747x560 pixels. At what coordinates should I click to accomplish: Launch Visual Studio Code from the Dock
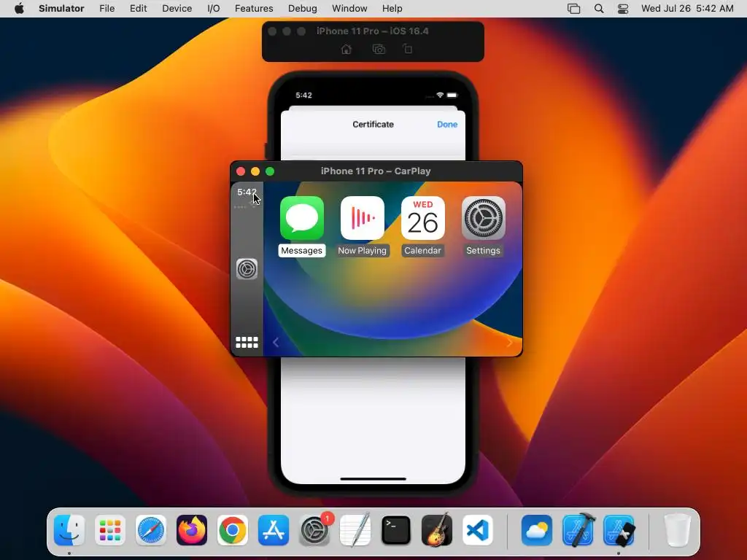pos(477,530)
